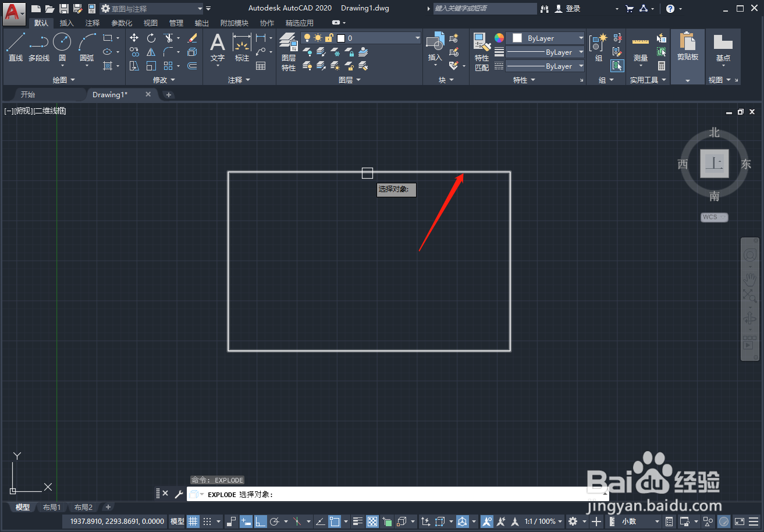
Task: Click the Rotate tool icon
Action: click(151, 38)
